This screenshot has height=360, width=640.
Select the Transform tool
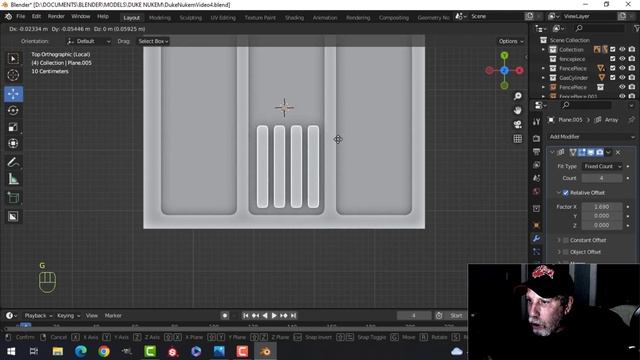(x=13, y=143)
